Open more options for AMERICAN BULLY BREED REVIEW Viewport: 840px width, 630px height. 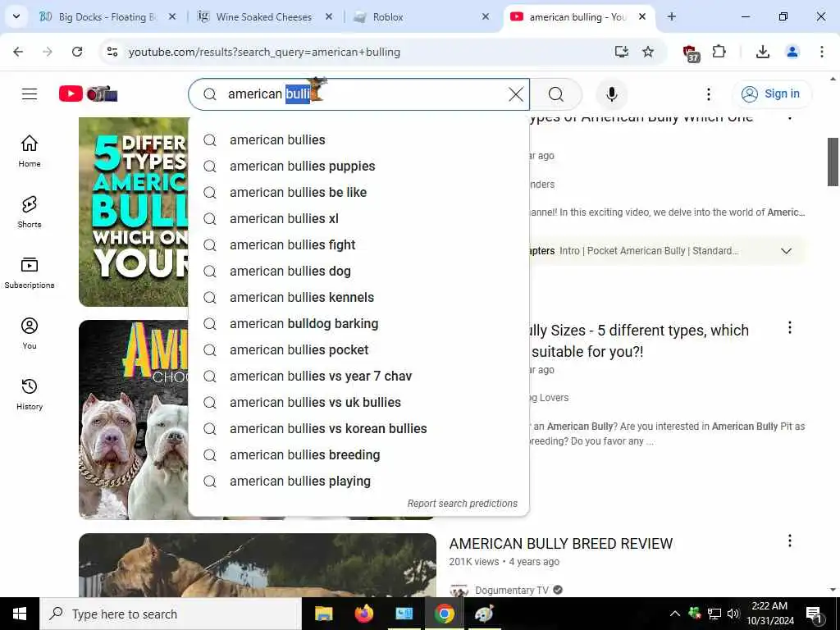790,541
